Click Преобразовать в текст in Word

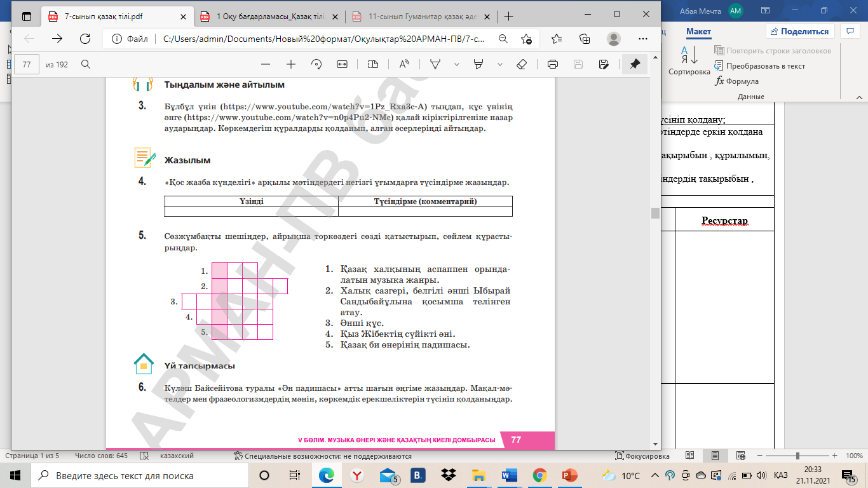(760, 66)
